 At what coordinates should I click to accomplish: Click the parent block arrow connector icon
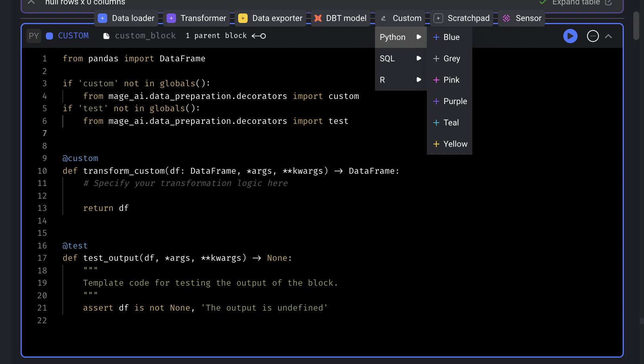[259, 36]
